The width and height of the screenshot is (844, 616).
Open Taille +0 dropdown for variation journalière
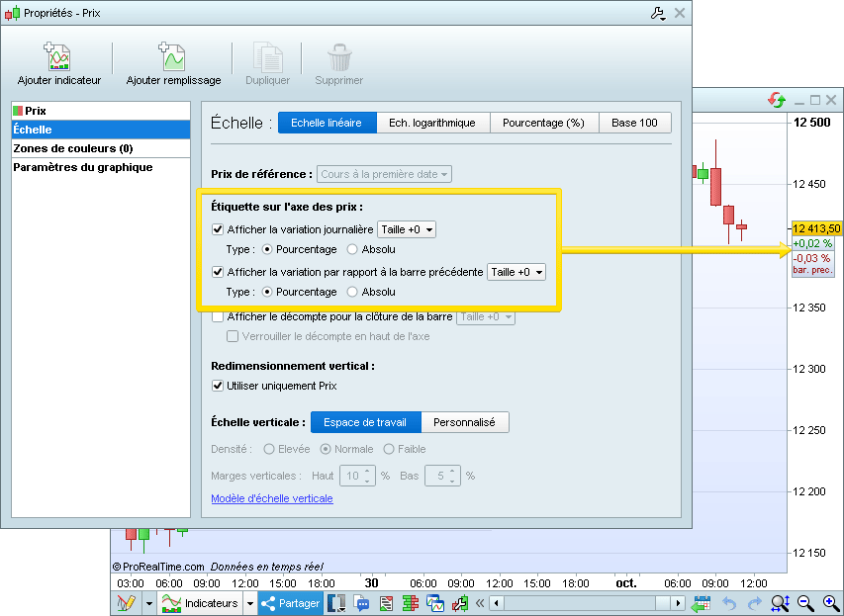[407, 229]
